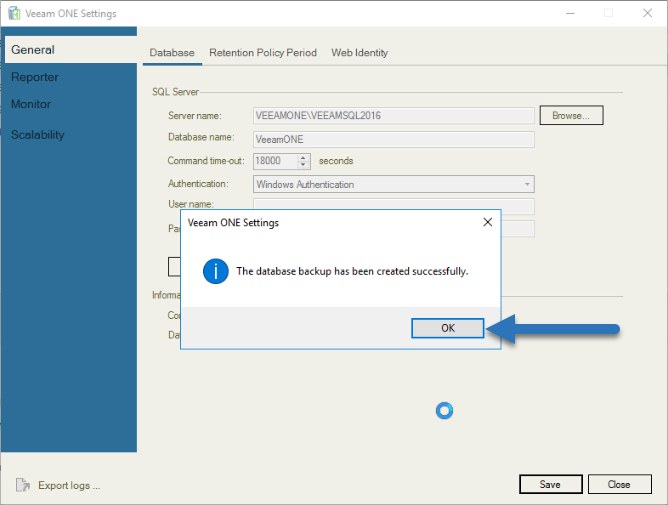Click the Close button at bottom
The height and width of the screenshot is (505, 668).
pos(619,484)
